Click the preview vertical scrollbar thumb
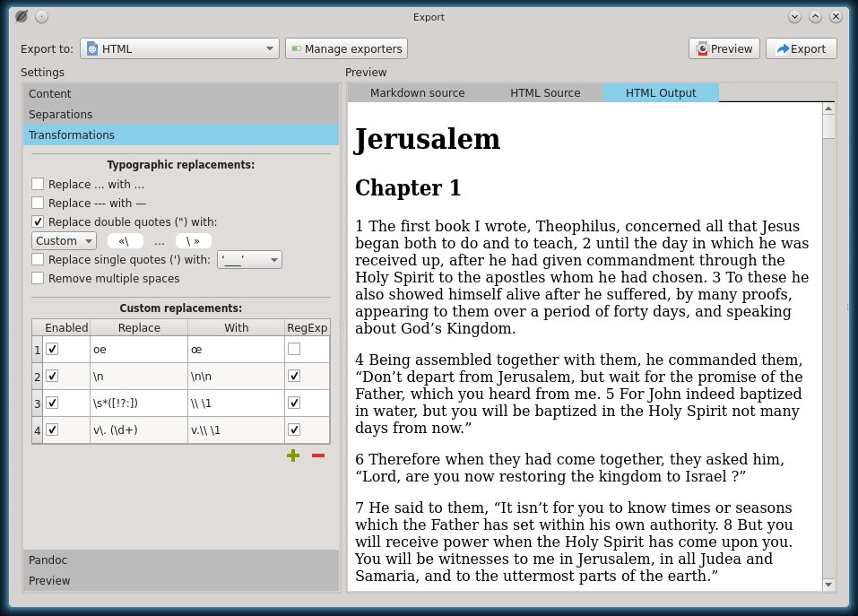This screenshot has width=858, height=616. [x=828, y=126]
